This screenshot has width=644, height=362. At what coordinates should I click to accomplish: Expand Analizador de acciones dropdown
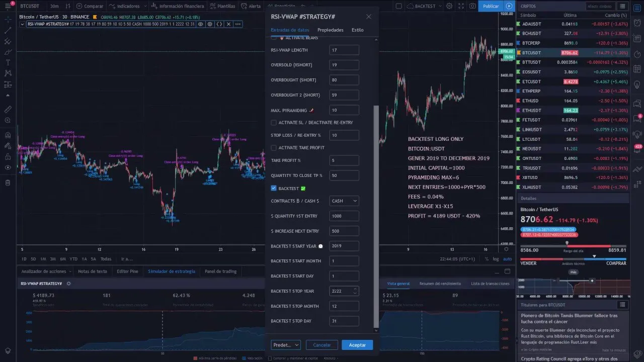69,271
